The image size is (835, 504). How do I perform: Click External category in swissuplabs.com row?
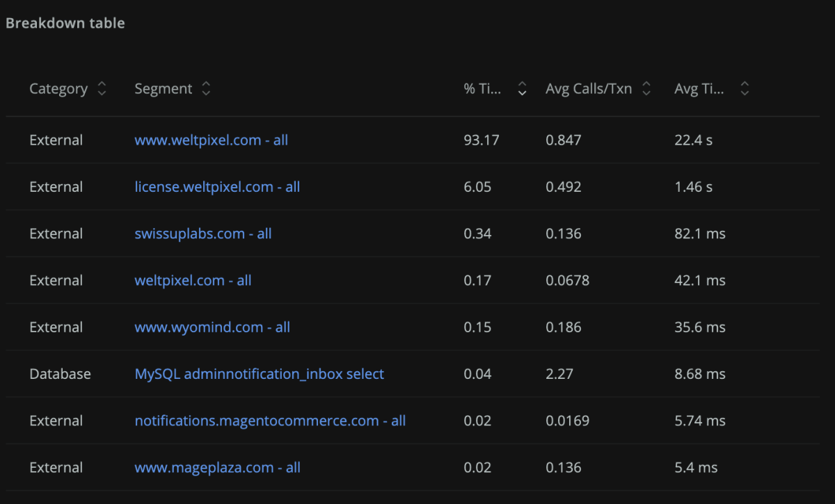pyautogui.click(x=56, y=234)
